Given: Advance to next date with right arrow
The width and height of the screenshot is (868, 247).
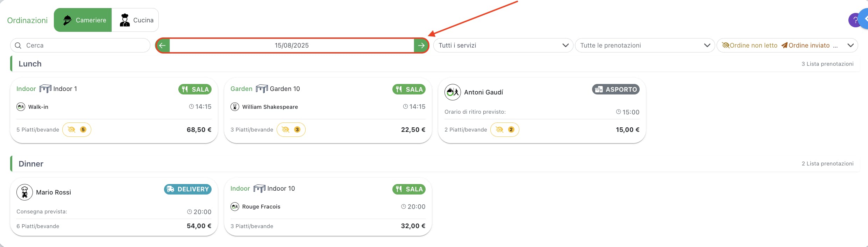Looking at the screenshot, I should click(421, 45).
